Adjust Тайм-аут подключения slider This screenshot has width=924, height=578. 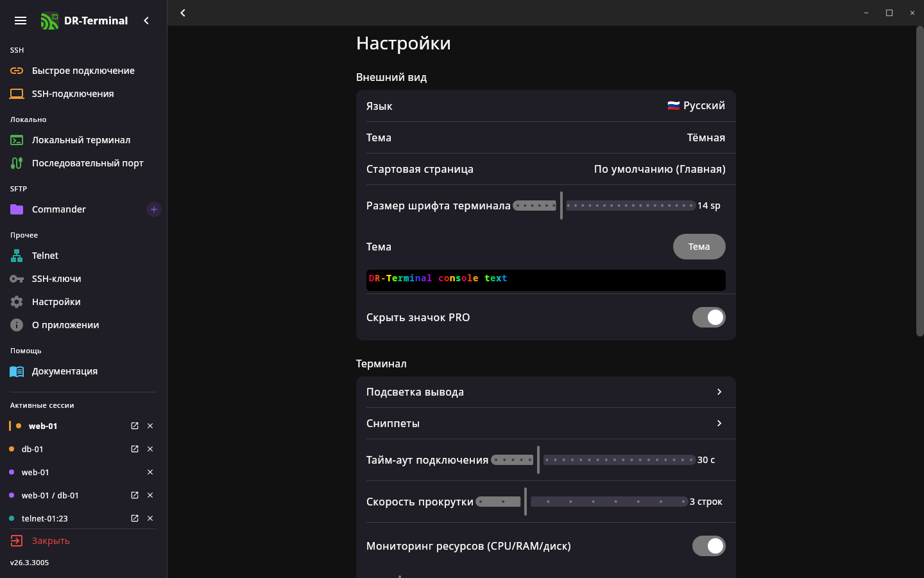(x=593, y=460)
